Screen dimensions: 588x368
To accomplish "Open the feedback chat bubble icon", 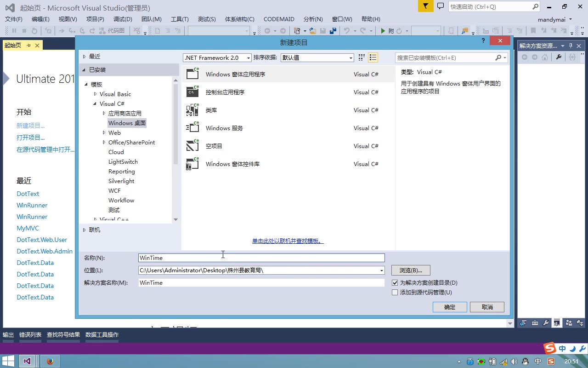I will 441,6.
